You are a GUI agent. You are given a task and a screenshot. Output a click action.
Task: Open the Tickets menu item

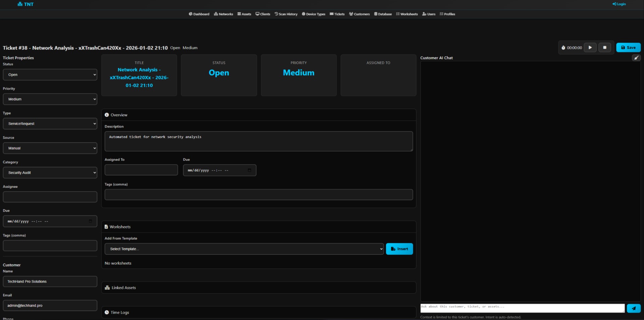pos(337,14)
